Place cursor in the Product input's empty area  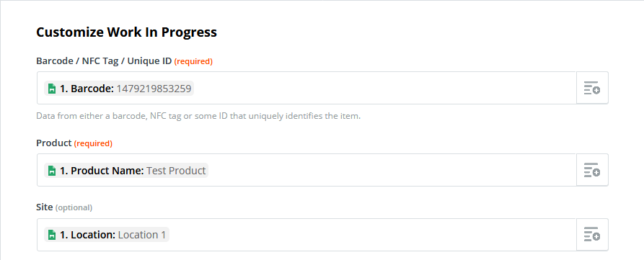[392, 170]
